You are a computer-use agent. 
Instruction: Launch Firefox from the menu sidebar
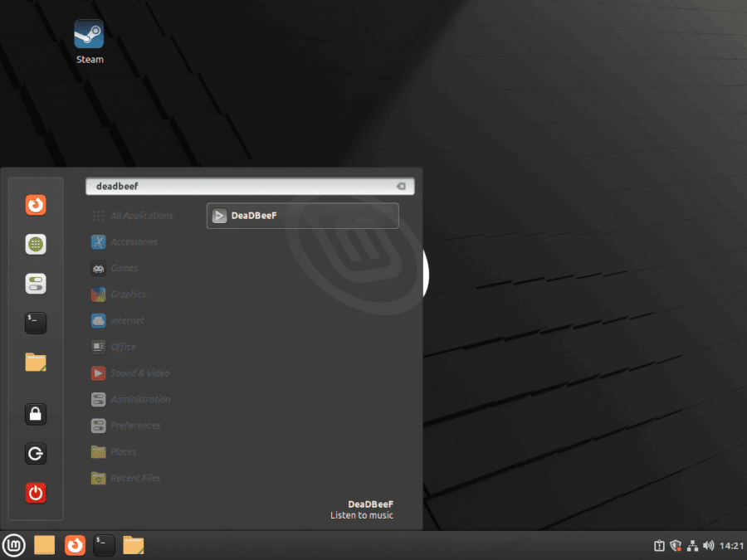point(35,204)
